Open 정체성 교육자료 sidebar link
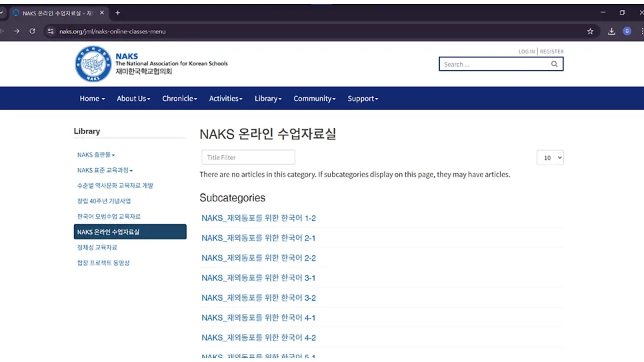Image resolution: width=644 pixels, height=362 pixels. click(97, 247)
